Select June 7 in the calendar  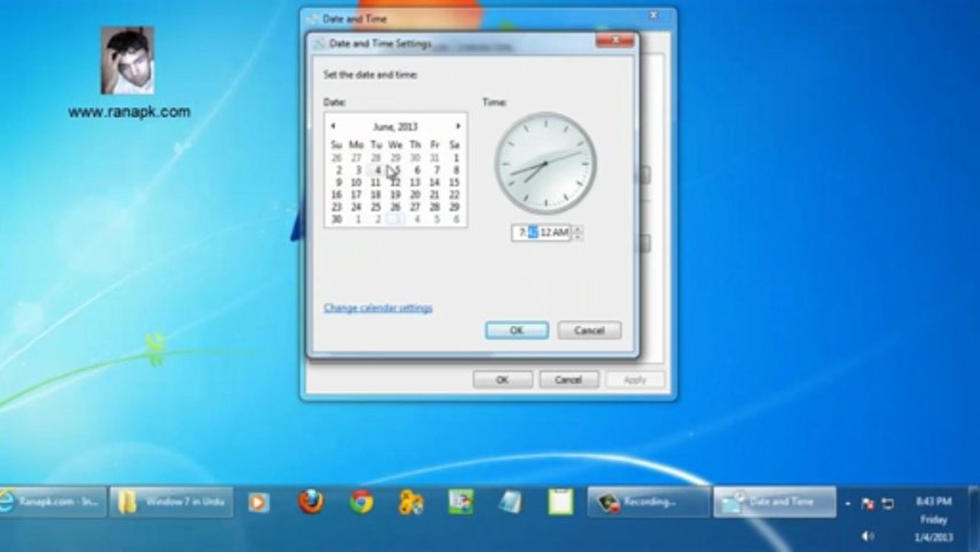pyautogui.click(x=436, y=170)
